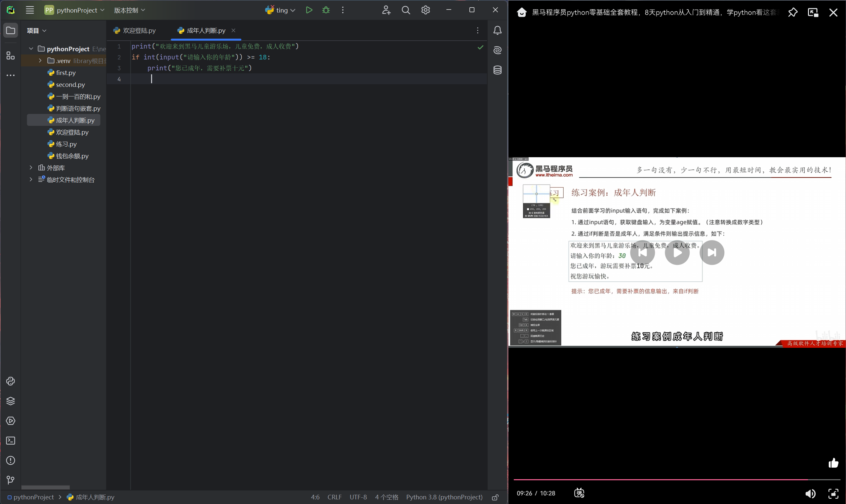Open the Terminal tool window
Viewport: 846px width, 504px height.
(x=11, y=441)
